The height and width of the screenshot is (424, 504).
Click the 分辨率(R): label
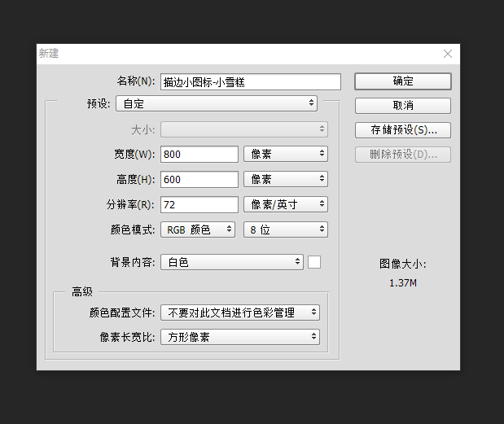click(x=130, y=204)
